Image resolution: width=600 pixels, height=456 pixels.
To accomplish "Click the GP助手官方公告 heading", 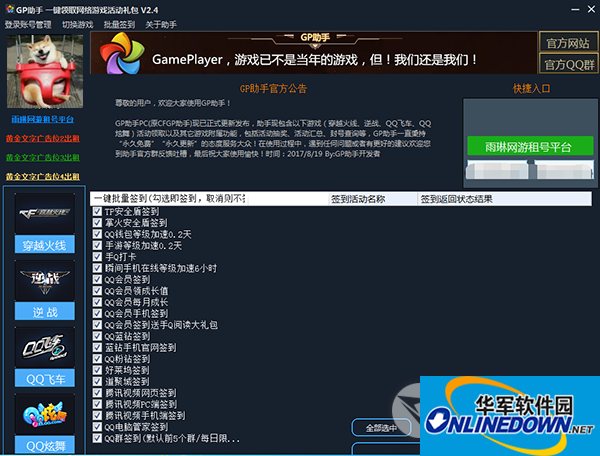I will tap(273, 89).
